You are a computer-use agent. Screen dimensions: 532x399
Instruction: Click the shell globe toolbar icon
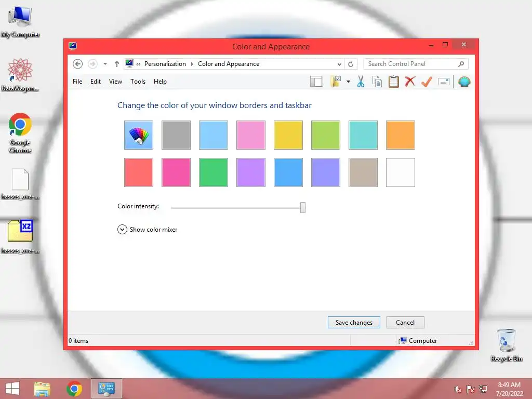(x=464, y=82)
